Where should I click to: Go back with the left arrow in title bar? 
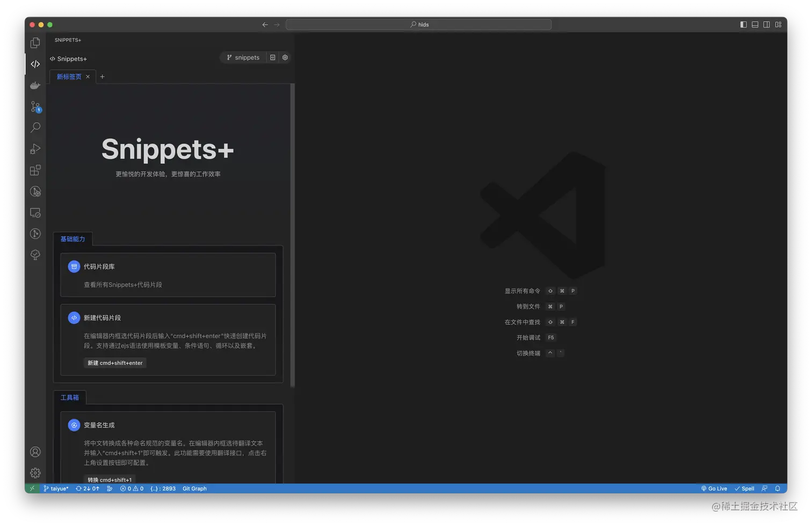[x=265, y=25]
